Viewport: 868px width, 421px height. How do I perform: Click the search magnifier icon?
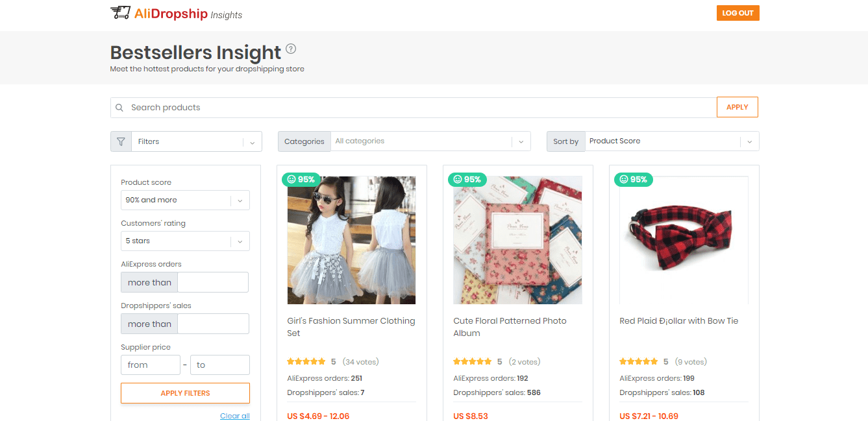[119, 108]
